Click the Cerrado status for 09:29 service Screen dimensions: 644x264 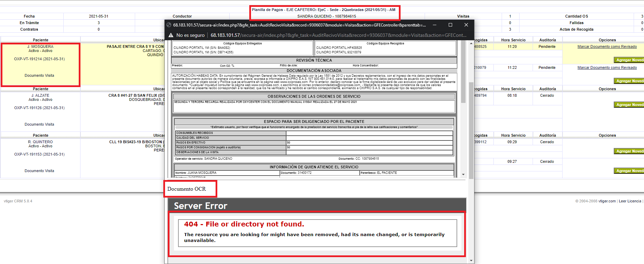click(547, 142)
